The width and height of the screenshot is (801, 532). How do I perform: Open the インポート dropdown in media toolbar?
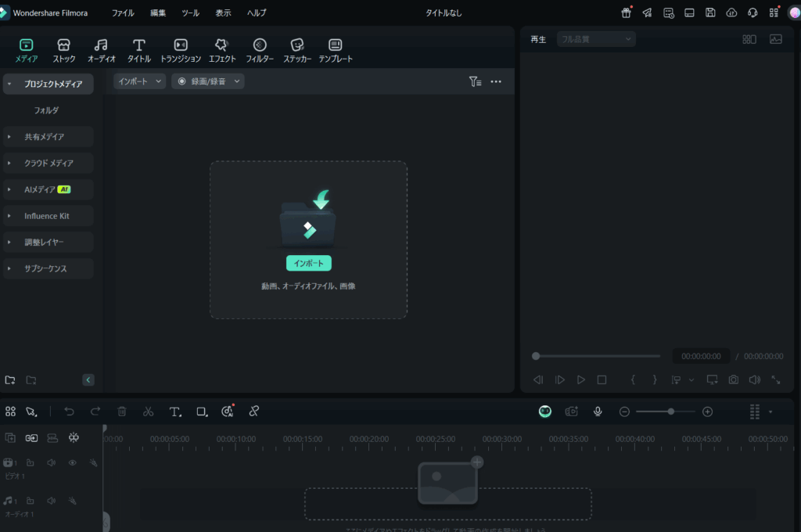click(139, 81)
